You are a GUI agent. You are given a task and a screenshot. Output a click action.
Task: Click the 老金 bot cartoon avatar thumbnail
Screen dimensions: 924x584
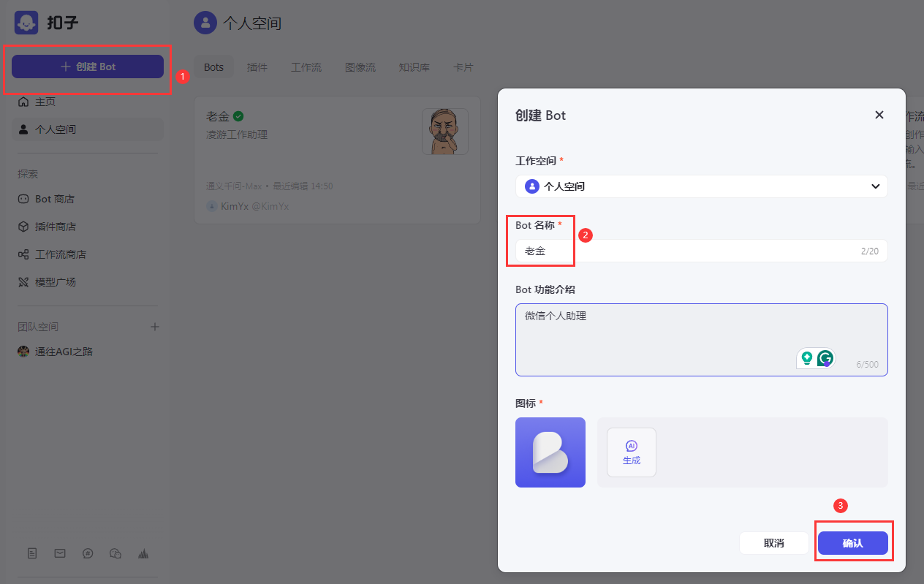445,132
